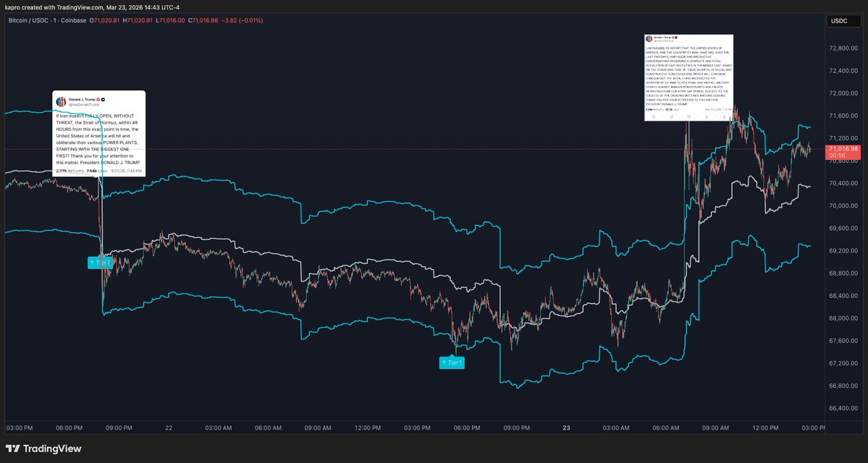Click the 71,600.00 price axis label
Viewport: 868px width, 463px height.
(x=843, y=116)
